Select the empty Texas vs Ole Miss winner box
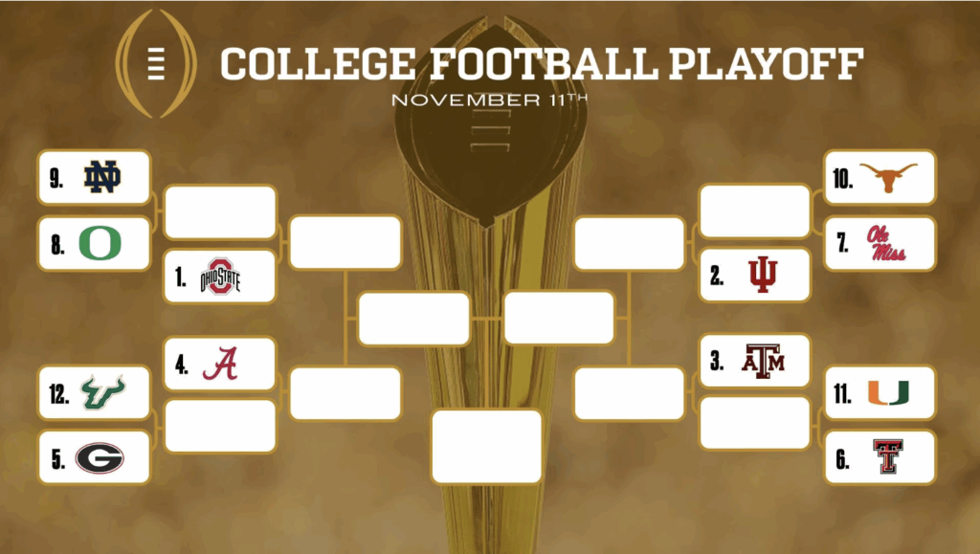 click(x=754, y=211)
